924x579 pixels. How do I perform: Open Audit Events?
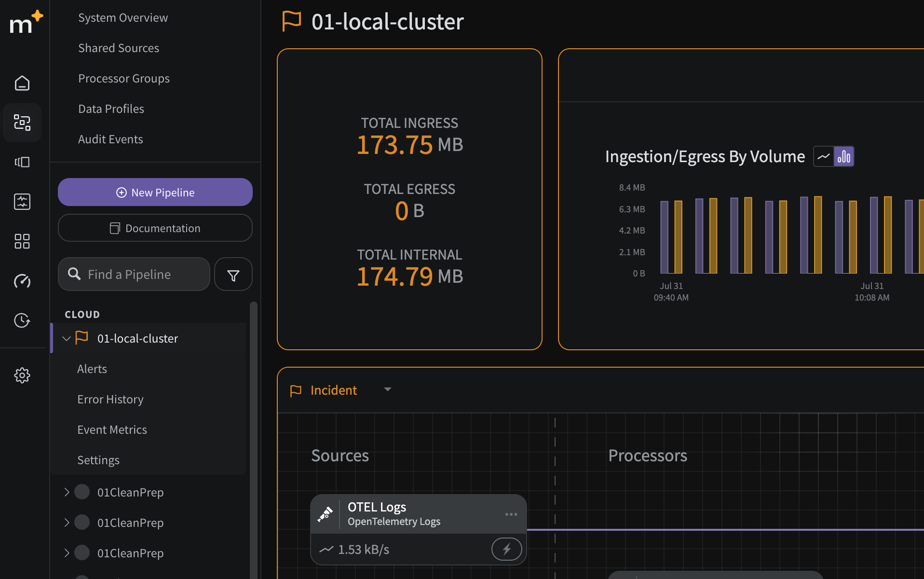coord(110,139)
